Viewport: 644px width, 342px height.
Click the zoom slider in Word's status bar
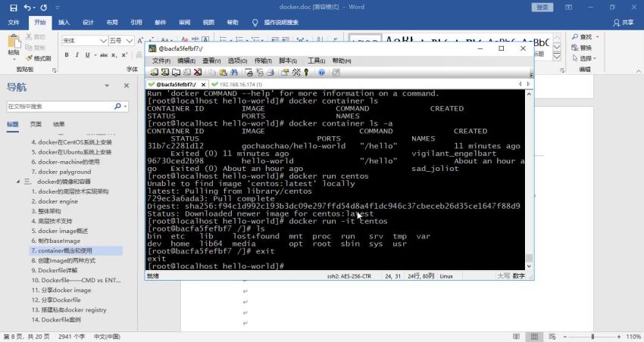(592, 337)
